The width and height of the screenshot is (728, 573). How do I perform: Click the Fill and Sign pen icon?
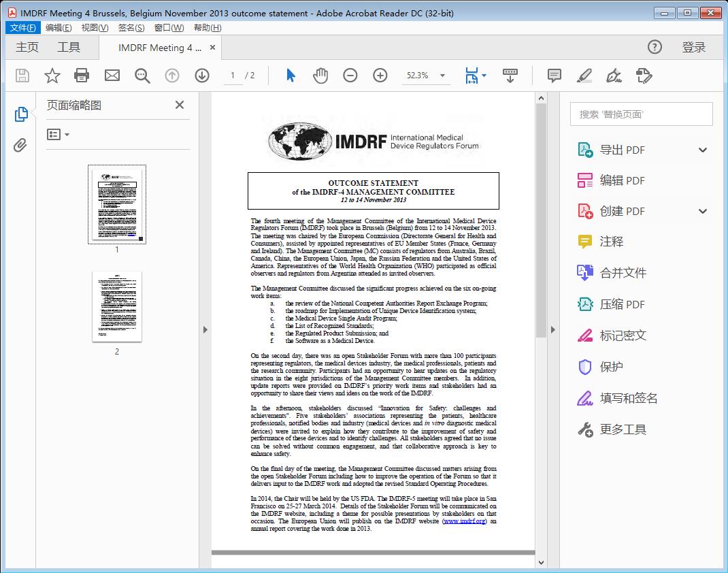click(x=614, y=76)
